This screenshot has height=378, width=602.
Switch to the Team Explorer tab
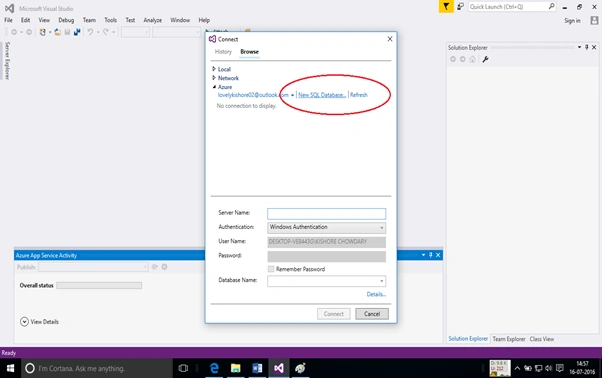[x=509, y=339]
